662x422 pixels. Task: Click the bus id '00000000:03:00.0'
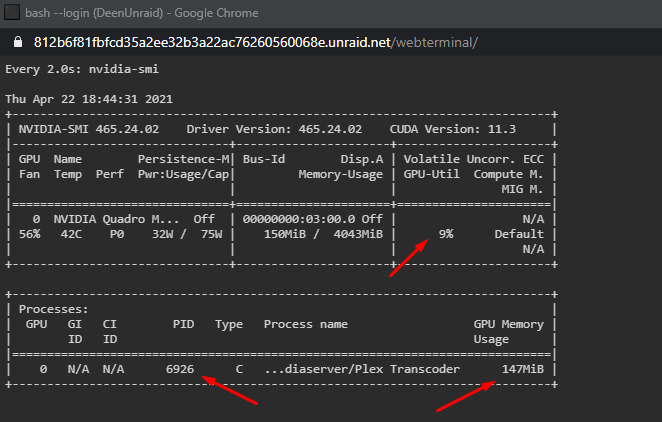click(x=299, y=219)
